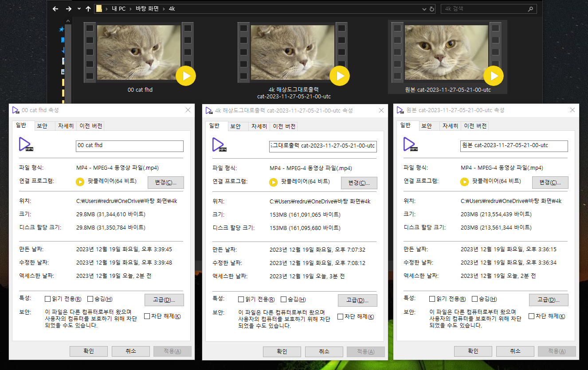Enable 차단 해제 in the 원본 file properties

pyautogui.click(x=532, y=315)
